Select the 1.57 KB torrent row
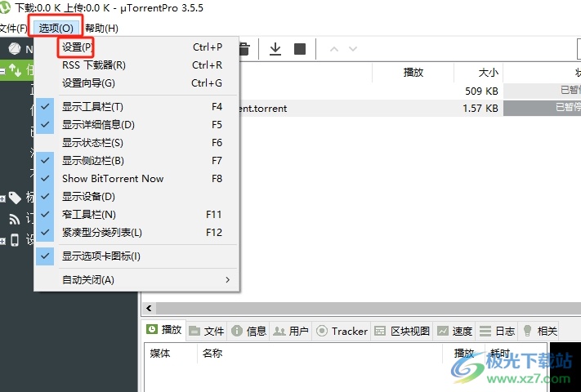This screenshot has width=581, height=392. pyautogui.click(x=410, y=108)
